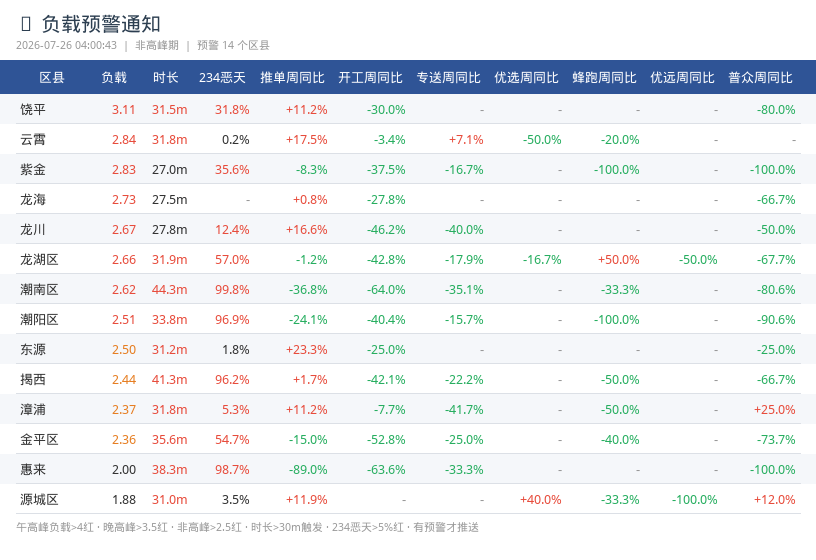
Task: Click 龙湖区 bad weather value 57.0%
Action: coord(232,260)
